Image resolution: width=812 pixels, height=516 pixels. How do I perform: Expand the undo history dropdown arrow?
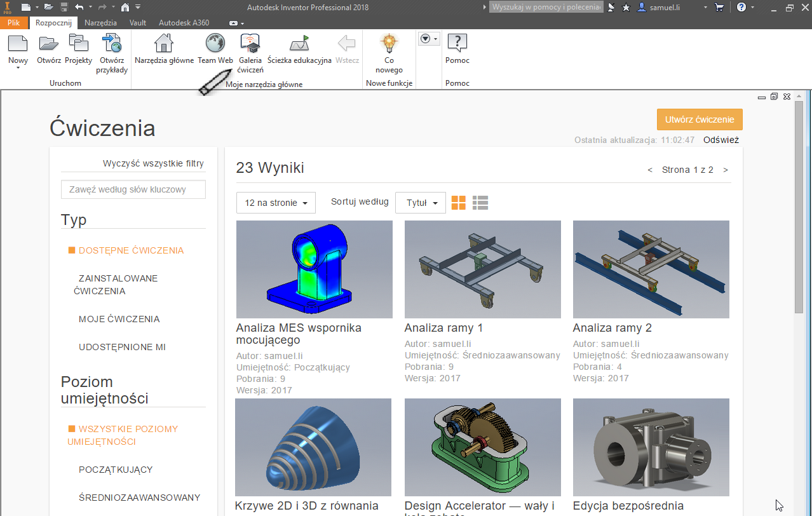click(x=90, y=8)
